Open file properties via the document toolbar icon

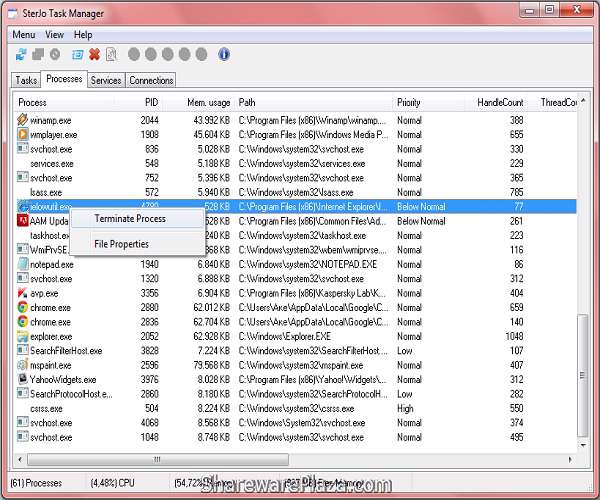111,54
